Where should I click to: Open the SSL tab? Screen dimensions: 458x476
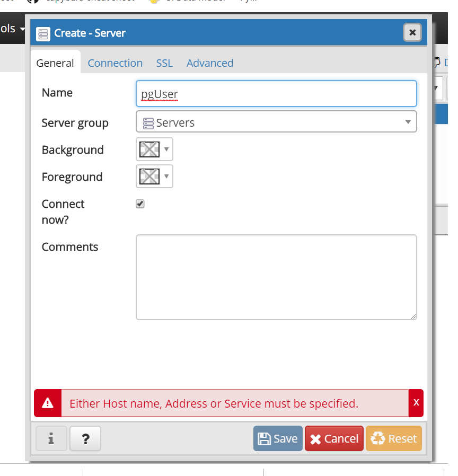coord(164,63)
